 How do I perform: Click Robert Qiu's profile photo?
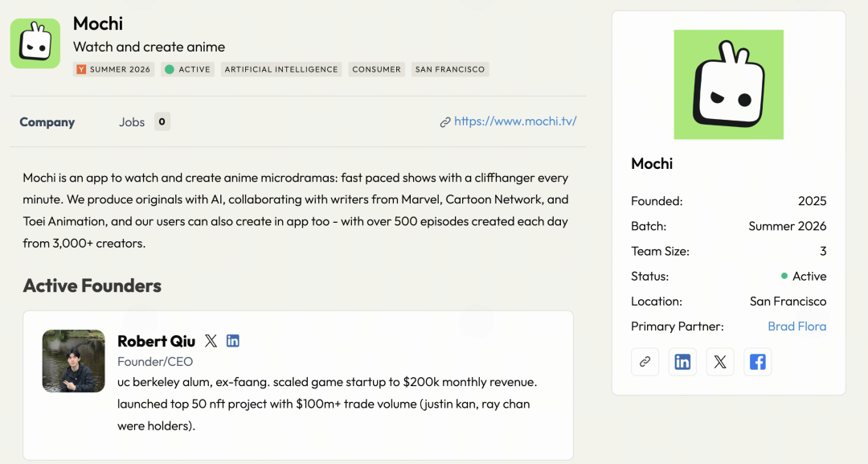(74, 361)
